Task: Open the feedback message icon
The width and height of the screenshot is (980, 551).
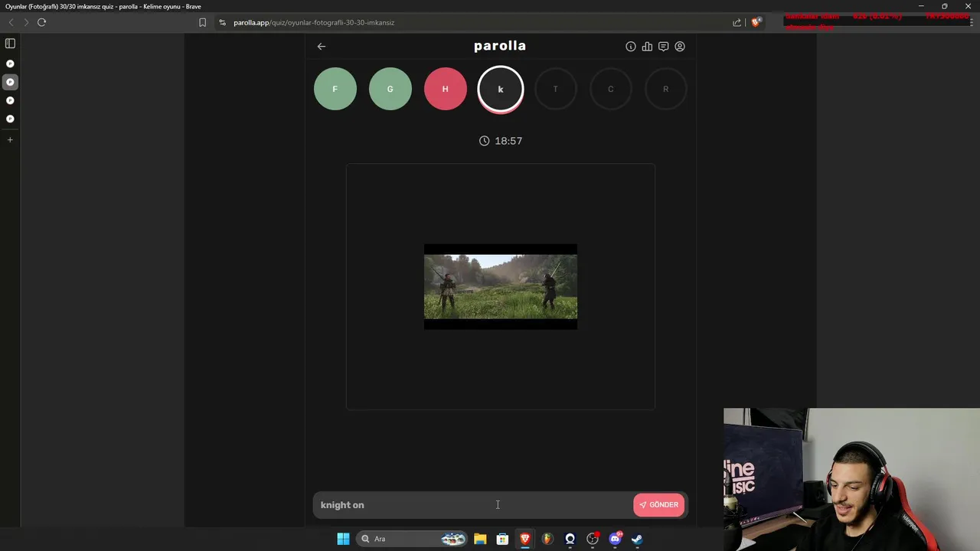Action: (x=664, y=47)
